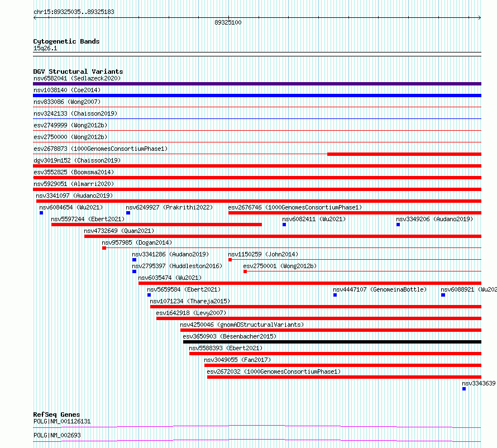This screenshot has width=497, height=448.
Task: Click the thick blue nsv1038140 bar
Action: [x=257, y=96]
